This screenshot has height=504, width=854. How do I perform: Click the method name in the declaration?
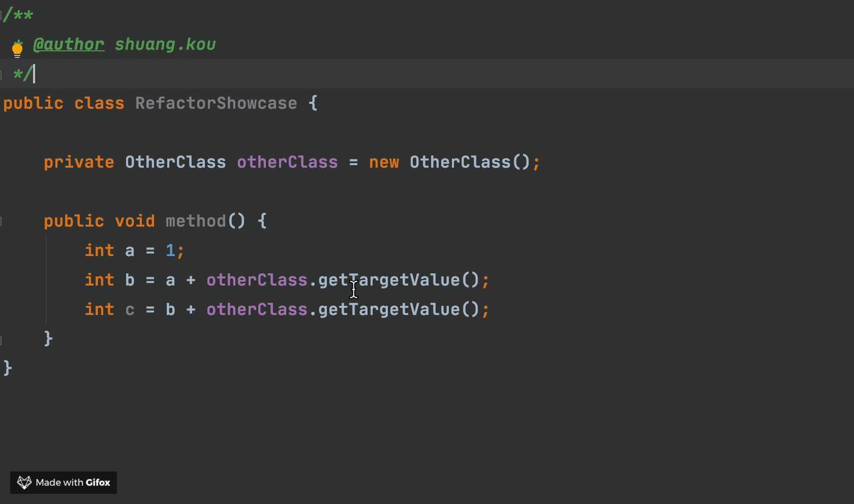click(195, 222)
